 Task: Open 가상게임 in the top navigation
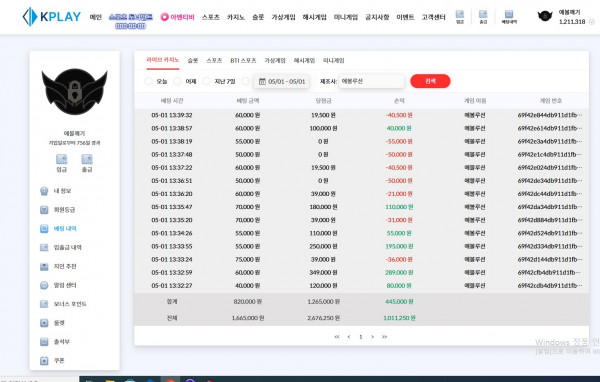pos(284,17)
